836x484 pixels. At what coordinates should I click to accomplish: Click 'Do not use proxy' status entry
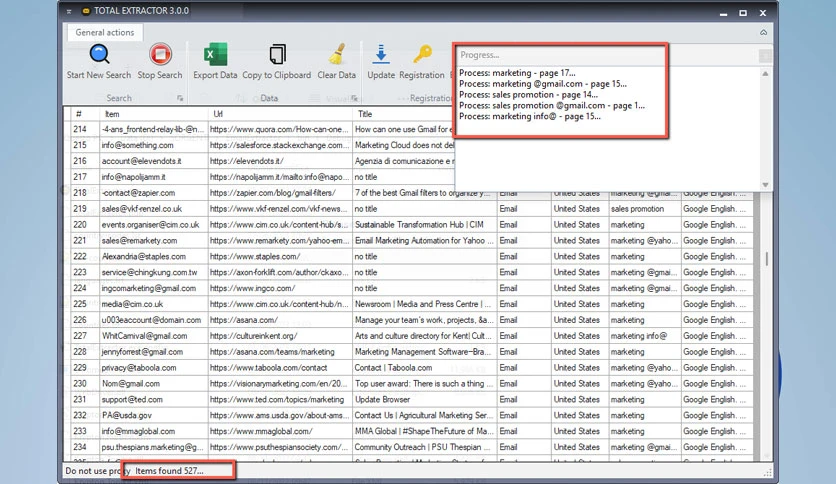[x=98, y=471]
